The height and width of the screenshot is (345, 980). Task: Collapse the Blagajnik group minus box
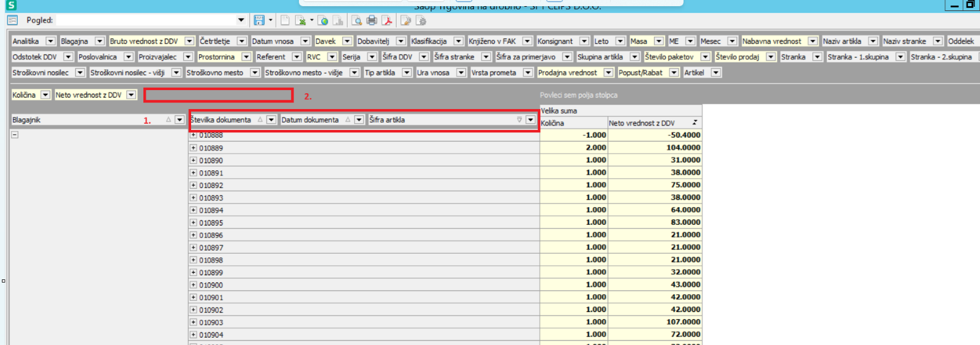(15, 134)
